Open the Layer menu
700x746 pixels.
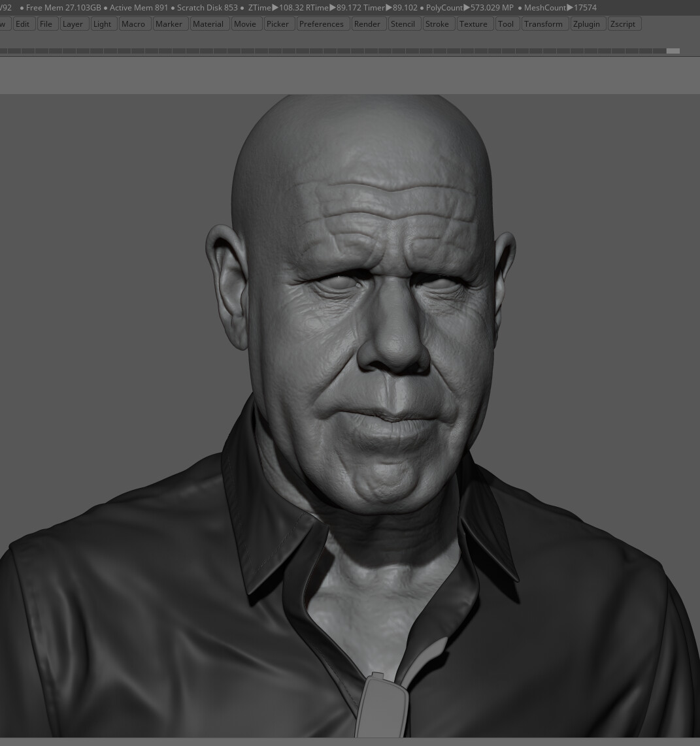(73, 24)
